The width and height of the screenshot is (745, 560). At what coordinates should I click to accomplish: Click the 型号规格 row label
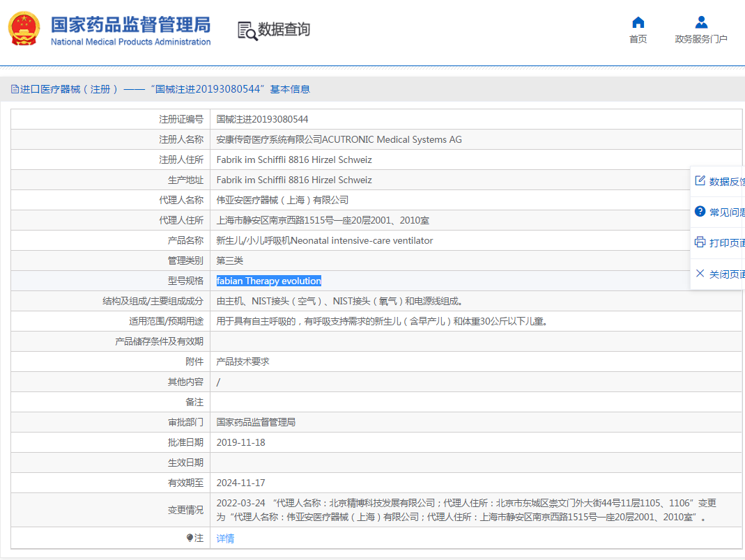(185, 281)
